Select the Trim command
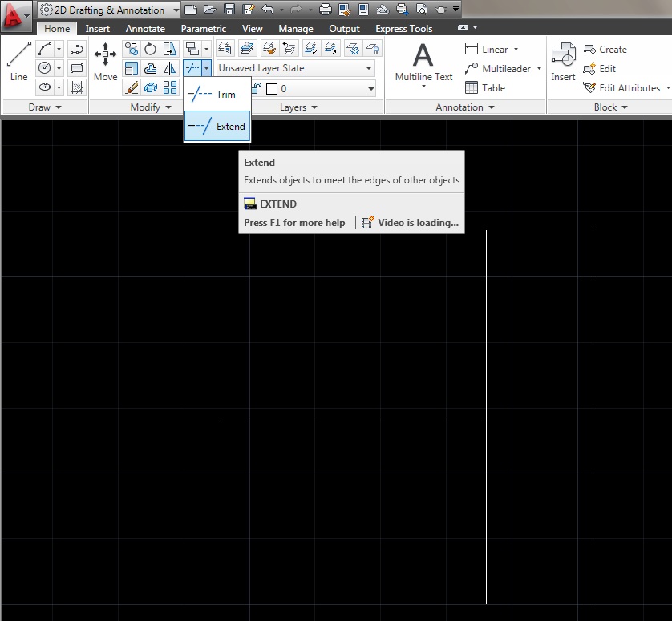Screen dimensions: 672x621 (217, 94)
